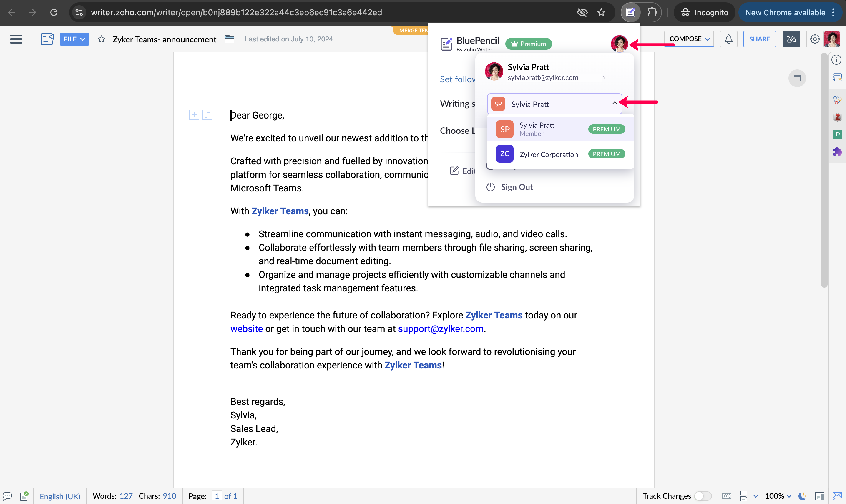Click the document info icon in right sidebar
The image size is (846, 504).
(x=836, y=60)
